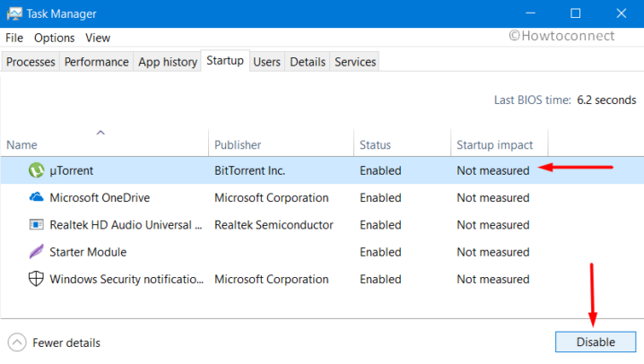Click the Realtek HD Audio icon
Image resolution: width=644 pixels, height=364 pixels.
pyautogui.click(x=36, y=224)
